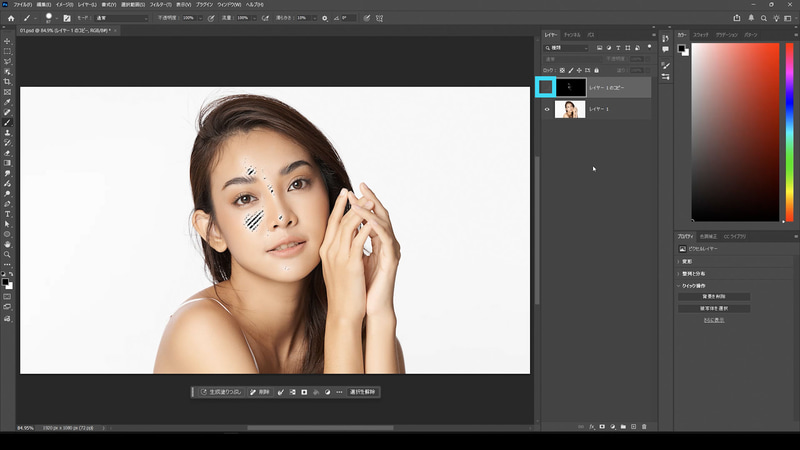
Task: Click the Share icon at top right
Action: pyautogui.click(x=737, y=17)
